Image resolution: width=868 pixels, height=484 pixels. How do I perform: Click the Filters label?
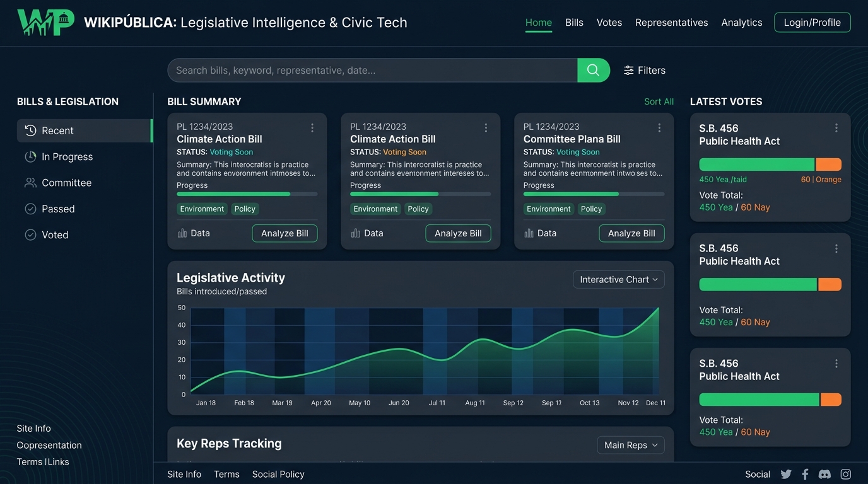(x=652, y=71)
